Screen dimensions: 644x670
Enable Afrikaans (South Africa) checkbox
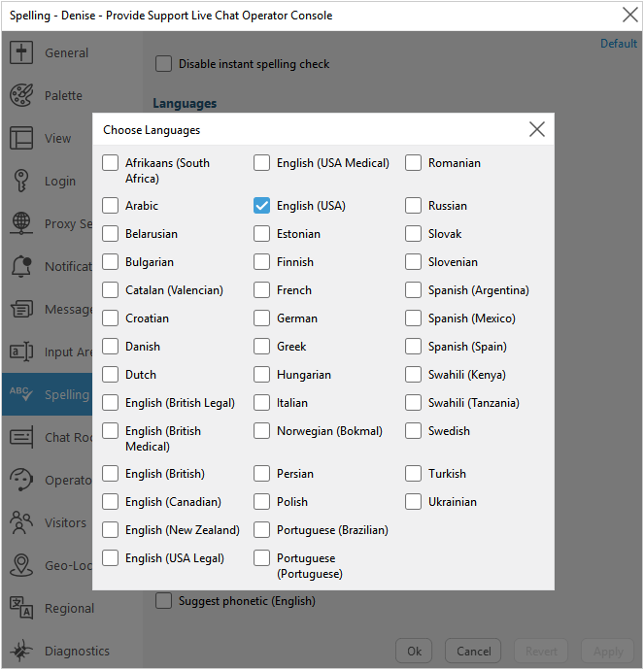pyautogui.click(x=111, y=163)
